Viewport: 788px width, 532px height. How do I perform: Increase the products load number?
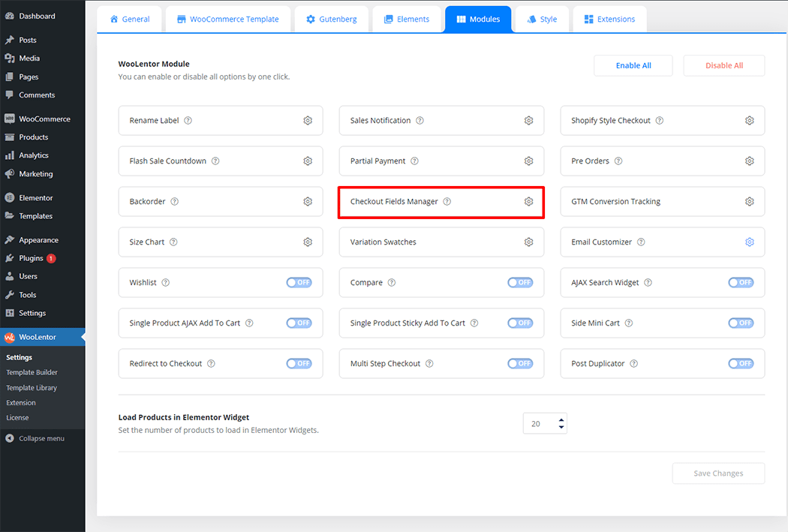click(x=561, y=420)
